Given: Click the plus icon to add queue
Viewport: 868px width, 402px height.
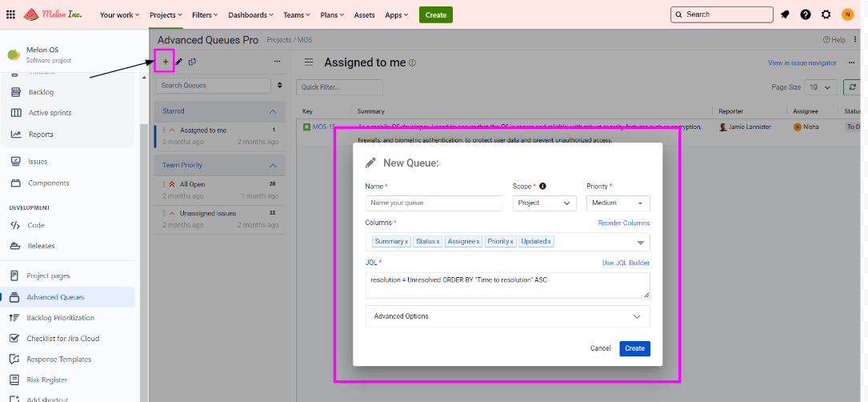Looking at the screenshot, I should click(166, 62).
